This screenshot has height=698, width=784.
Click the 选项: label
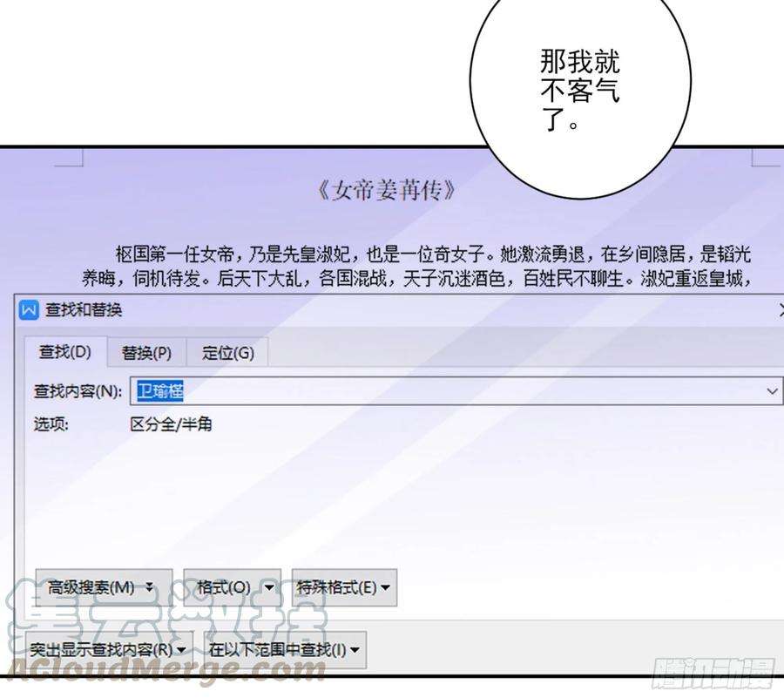tap(51, 424)
